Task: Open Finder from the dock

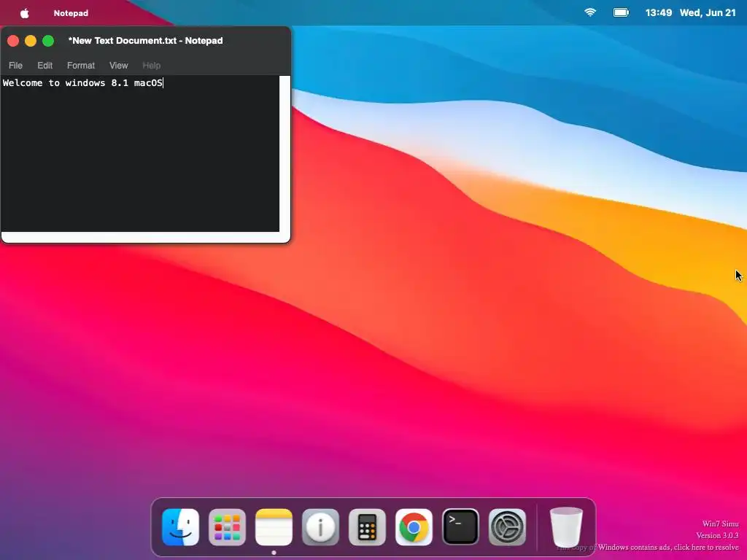Action: 181,526
